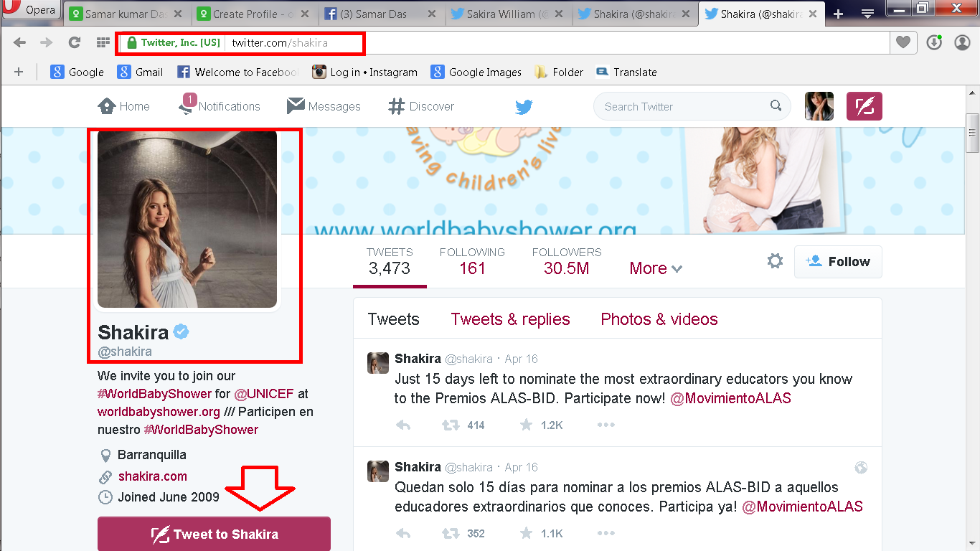Go to Twitter Home
Image resolution: width=980 pixels, height=551 pixels.
click(123, 106)
